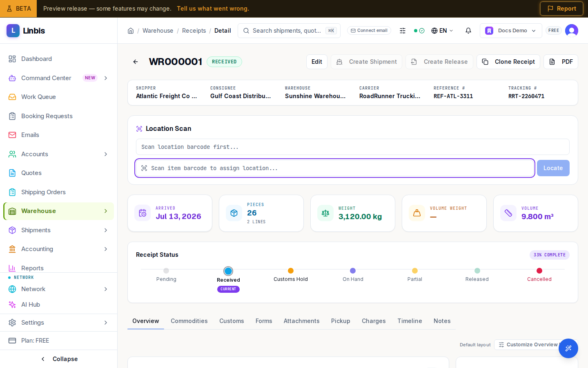
Task: Open the EN language dropdown
Action: pyautogui.click(x=442, y=31)
